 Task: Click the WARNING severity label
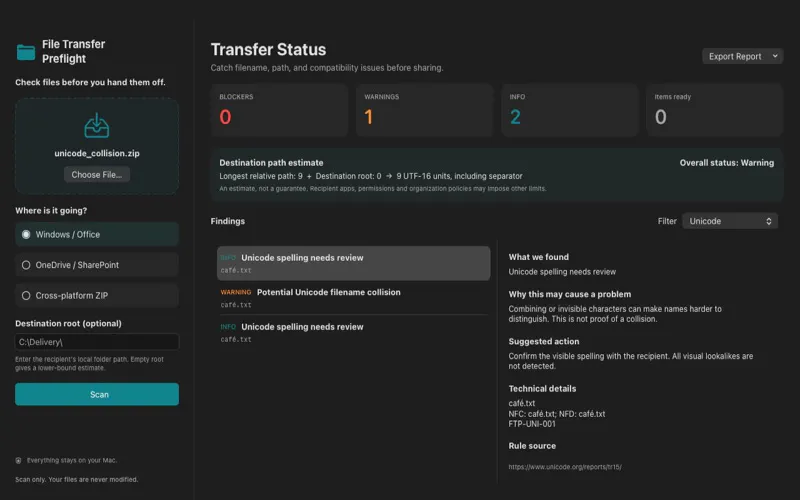point(236,292)
